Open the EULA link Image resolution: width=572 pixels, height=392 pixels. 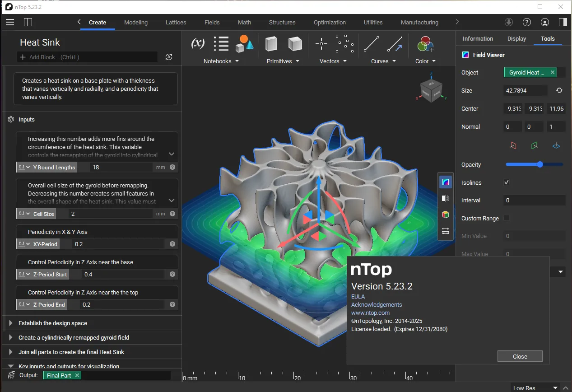coord(358,297)
